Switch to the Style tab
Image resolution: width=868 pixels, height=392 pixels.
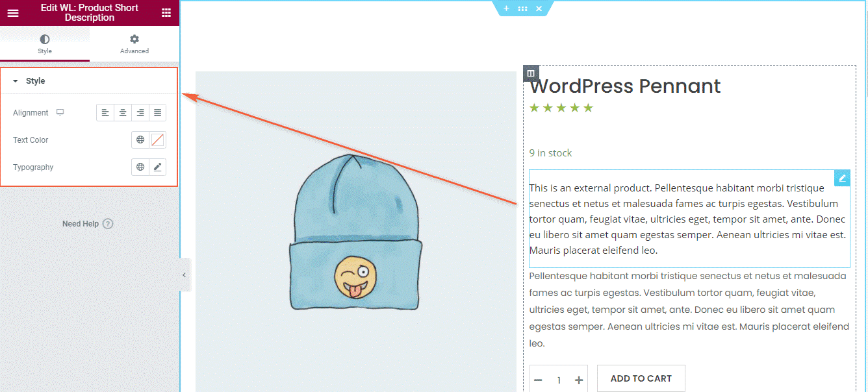(x=45, y=44)
